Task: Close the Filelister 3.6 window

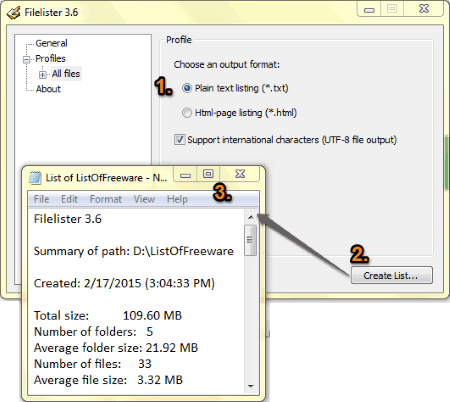Action: click(x=424, y=9)
